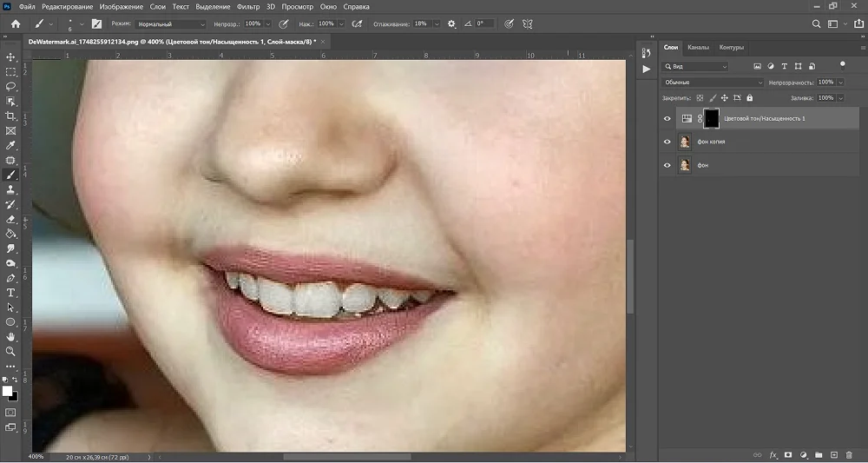Open the Режим blend mode dropdown
This screenshot has height=463, width=868.
click(171, 23)
